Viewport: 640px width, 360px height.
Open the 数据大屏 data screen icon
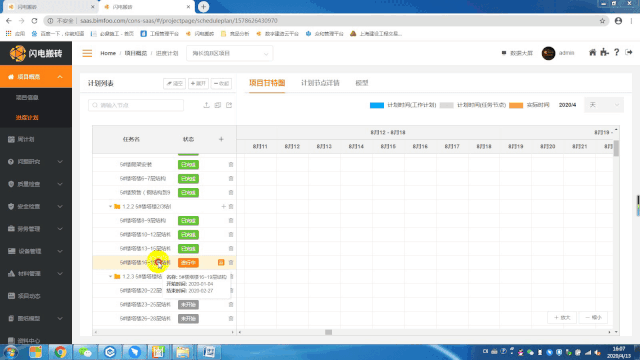pos(504,53)
